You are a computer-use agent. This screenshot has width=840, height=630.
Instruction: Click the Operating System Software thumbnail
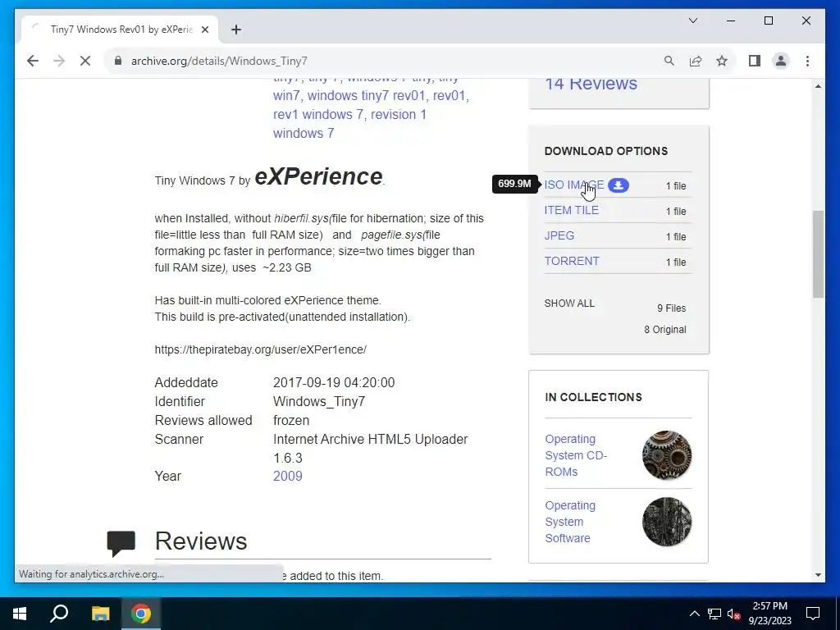pos(666,522)
